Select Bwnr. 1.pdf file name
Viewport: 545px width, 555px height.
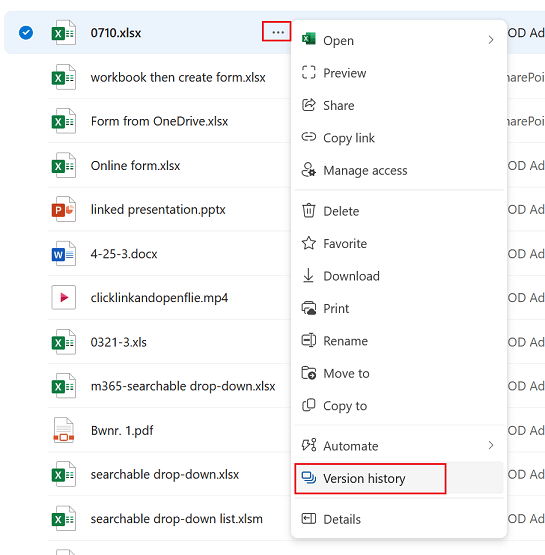122,431
